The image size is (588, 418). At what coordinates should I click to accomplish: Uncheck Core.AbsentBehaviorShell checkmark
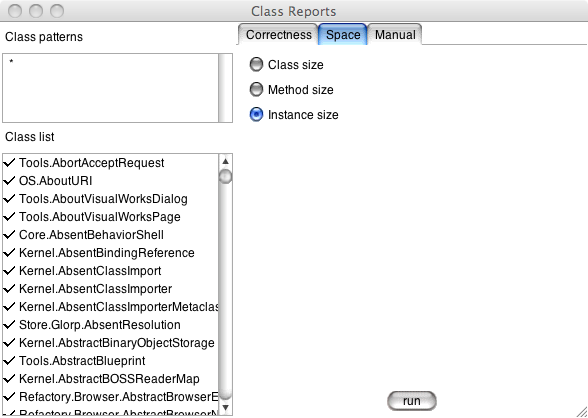click(x=9, y=234)
